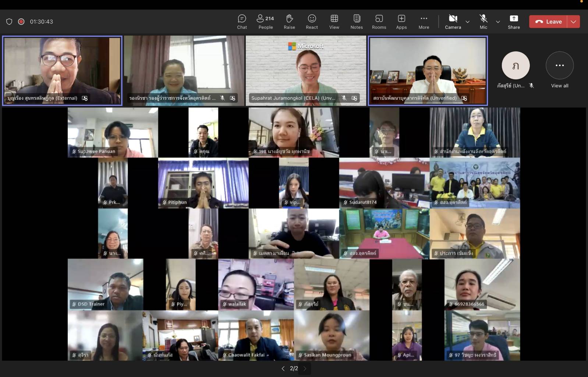Open the Chat panel
This screenshot has height=377, width=588.
pyautogui.click(x=242, y=22)
